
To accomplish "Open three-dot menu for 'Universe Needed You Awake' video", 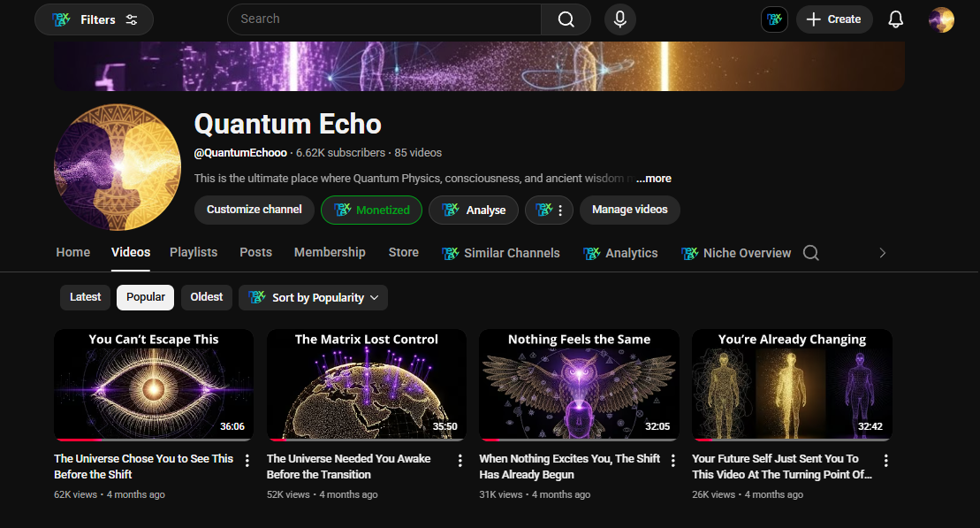I will [x=460, y=461].
